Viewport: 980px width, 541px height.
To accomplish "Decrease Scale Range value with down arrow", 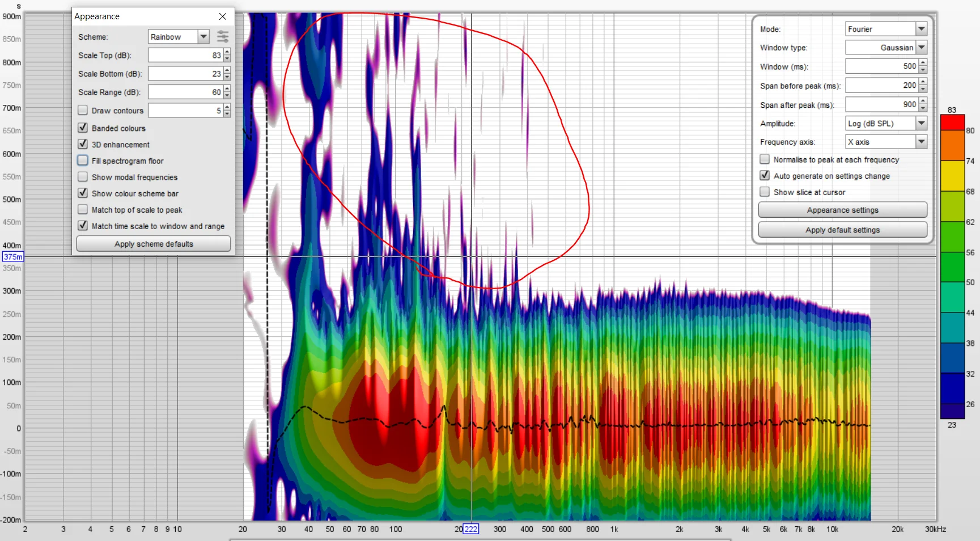I will pyautogui.click(x=227, y=95).
